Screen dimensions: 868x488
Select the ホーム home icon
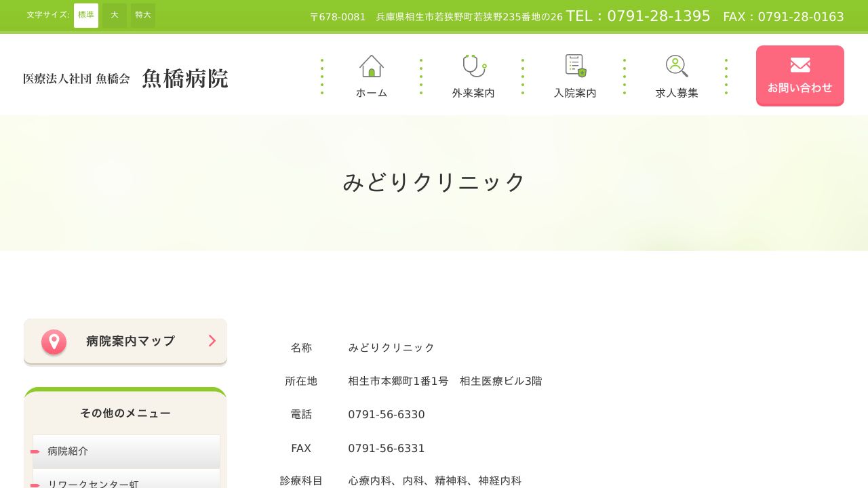coord(372,66)
